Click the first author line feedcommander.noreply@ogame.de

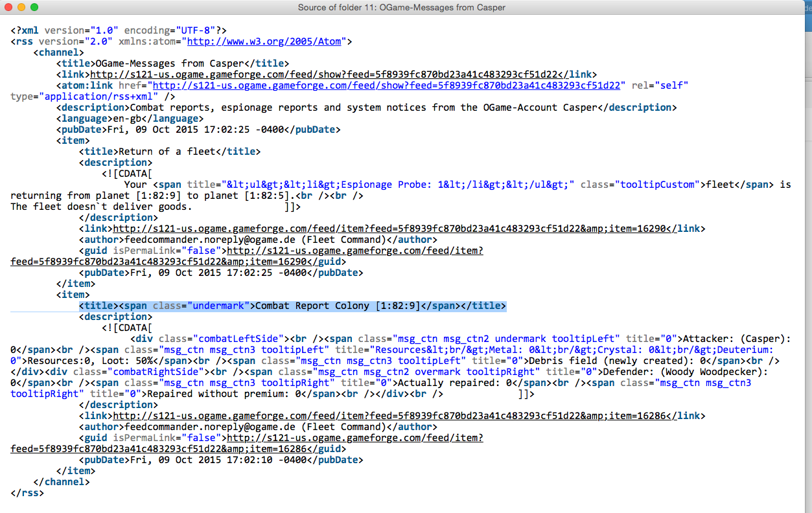point(259,240)
